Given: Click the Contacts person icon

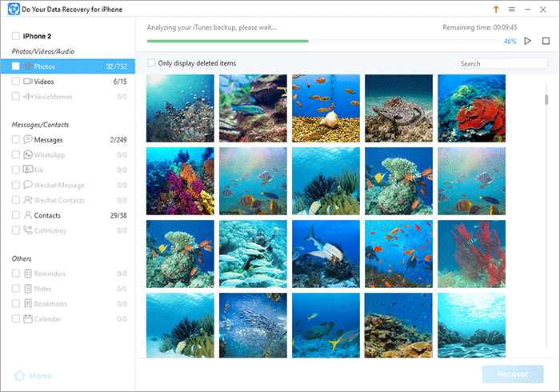Looking at the screenshot, I should pyautogui.click(x=28, y=215).
